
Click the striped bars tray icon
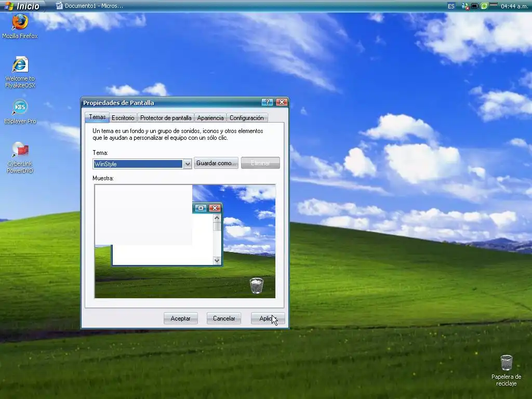click(494, 5)
